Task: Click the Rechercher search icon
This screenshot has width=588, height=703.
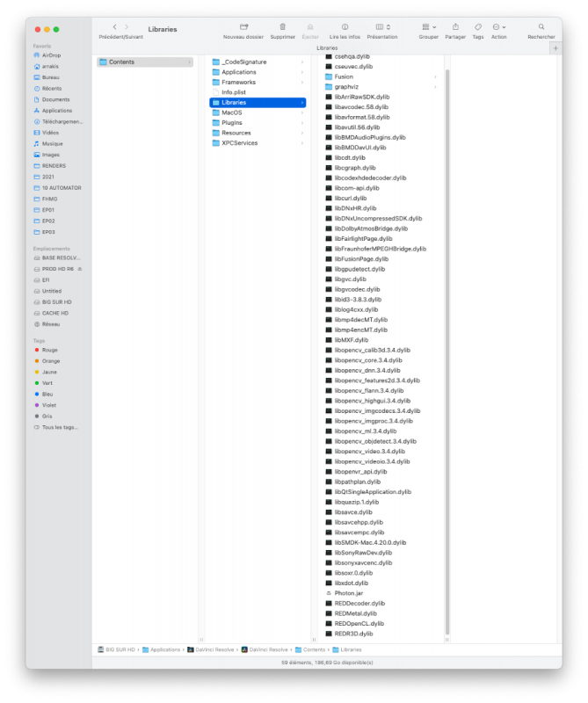Action: [541, 27]
